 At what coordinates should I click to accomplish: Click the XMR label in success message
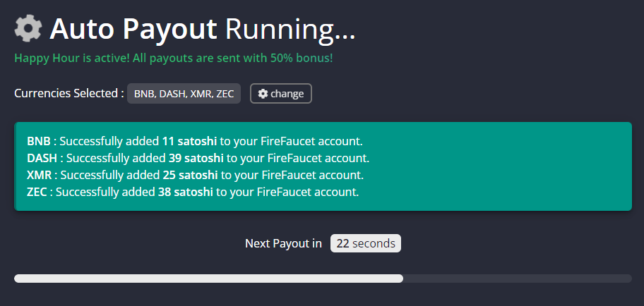[x=40, y=175]
